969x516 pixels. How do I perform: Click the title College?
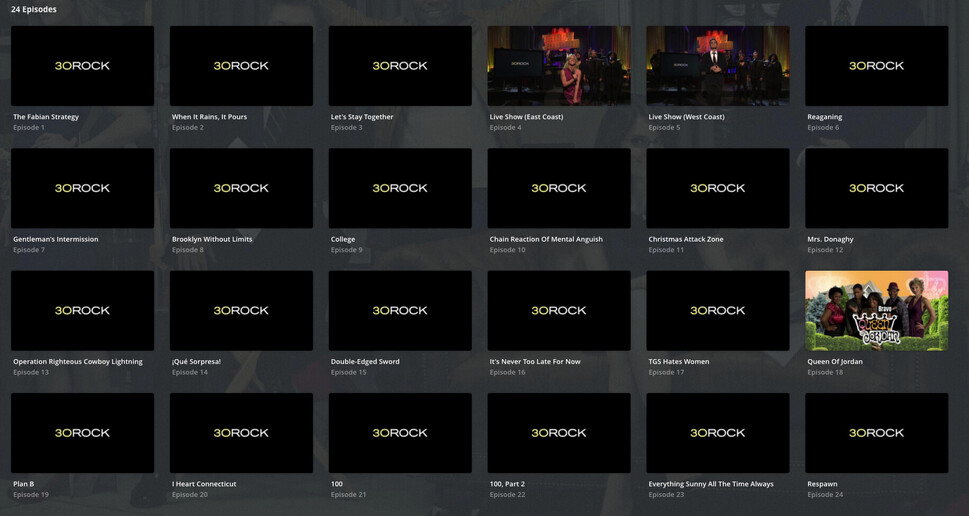pyautogui.click(x=342, y=239)
